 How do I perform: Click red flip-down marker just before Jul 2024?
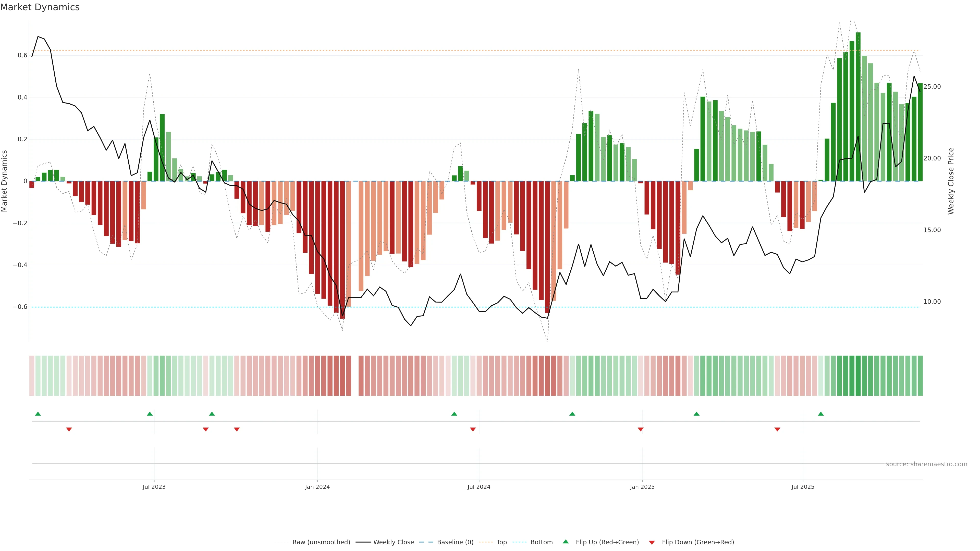point(473,429)
